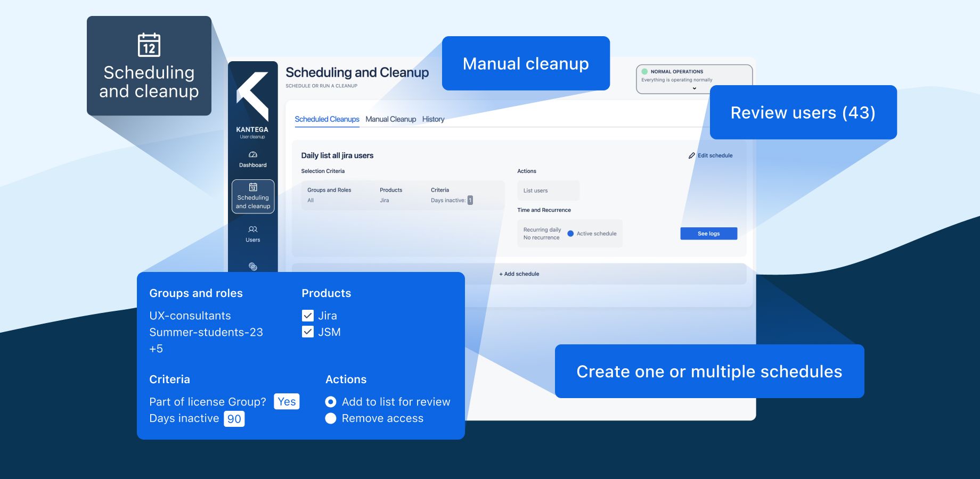
Task: Click the 'All' value under Groups and Roles
Action: (311, 201)
